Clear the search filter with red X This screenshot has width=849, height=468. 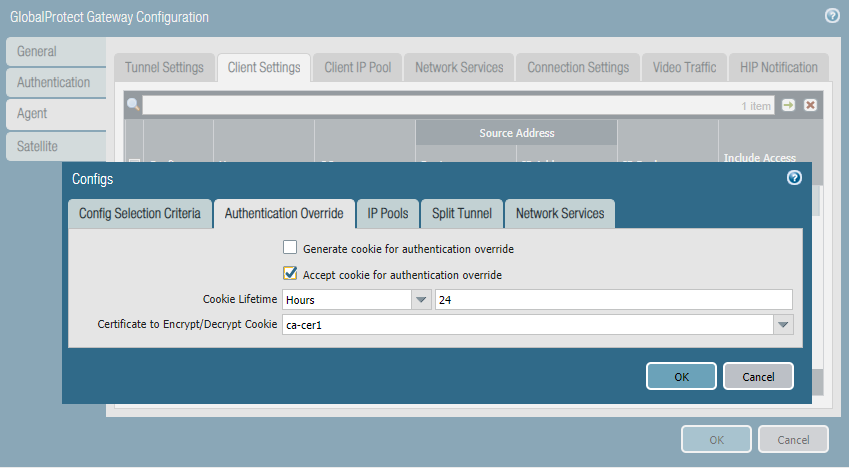click(x=810, y=105)
